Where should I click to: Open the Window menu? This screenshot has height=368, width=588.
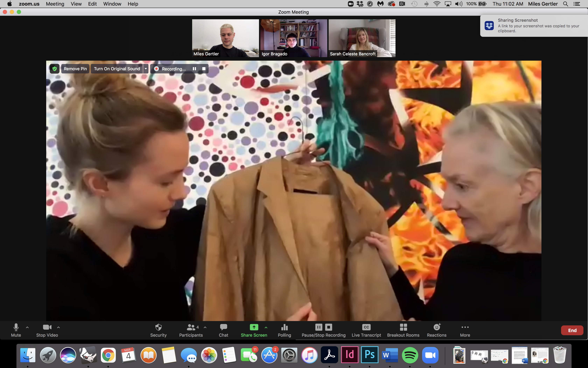[112, 4]
